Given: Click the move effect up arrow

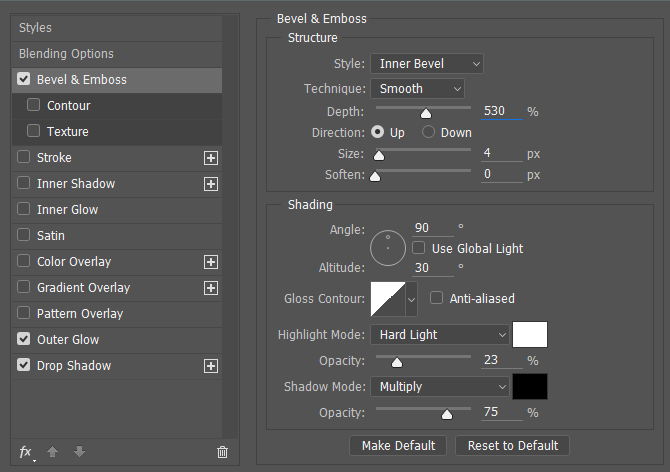Looking at the screenshot, I should click(53, 451).
